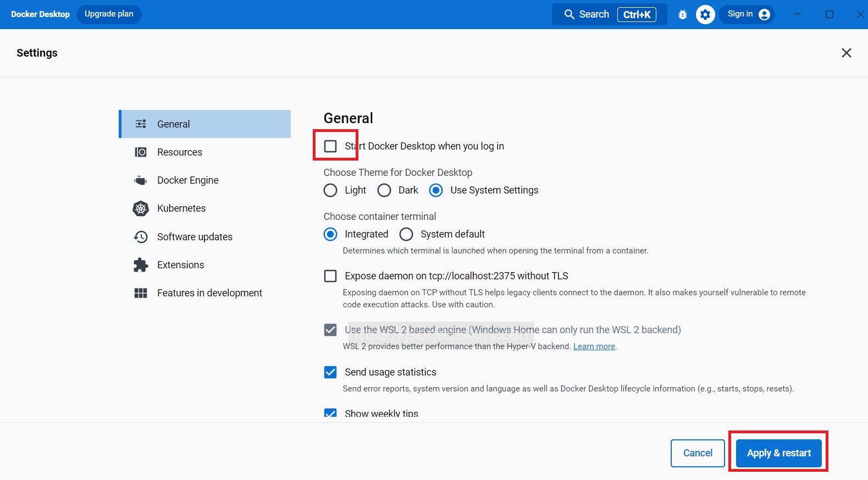Click the text 'WSL 2 provides better performance'

[457, 346]
